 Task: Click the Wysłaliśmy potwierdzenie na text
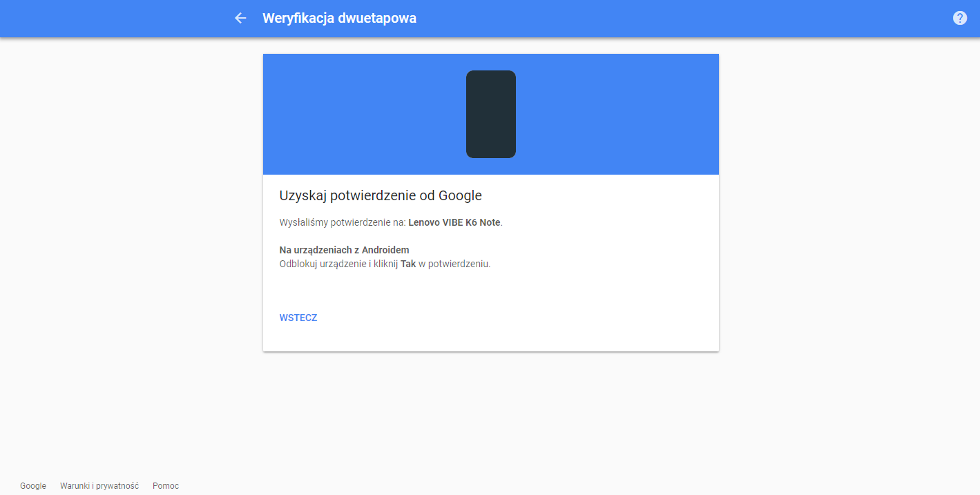pos(343,222)
